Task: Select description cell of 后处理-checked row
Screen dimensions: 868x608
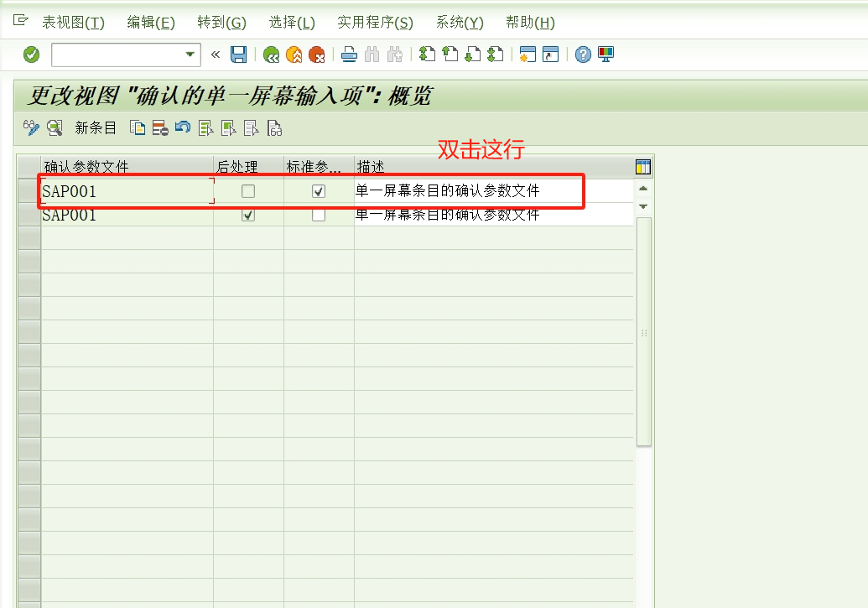Action: pos(494,215)
